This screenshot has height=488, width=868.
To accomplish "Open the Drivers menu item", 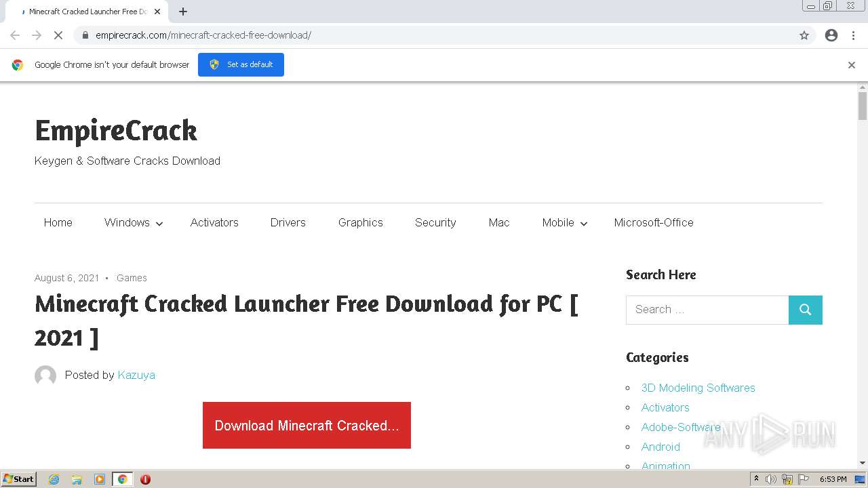I will pos(288,222).
